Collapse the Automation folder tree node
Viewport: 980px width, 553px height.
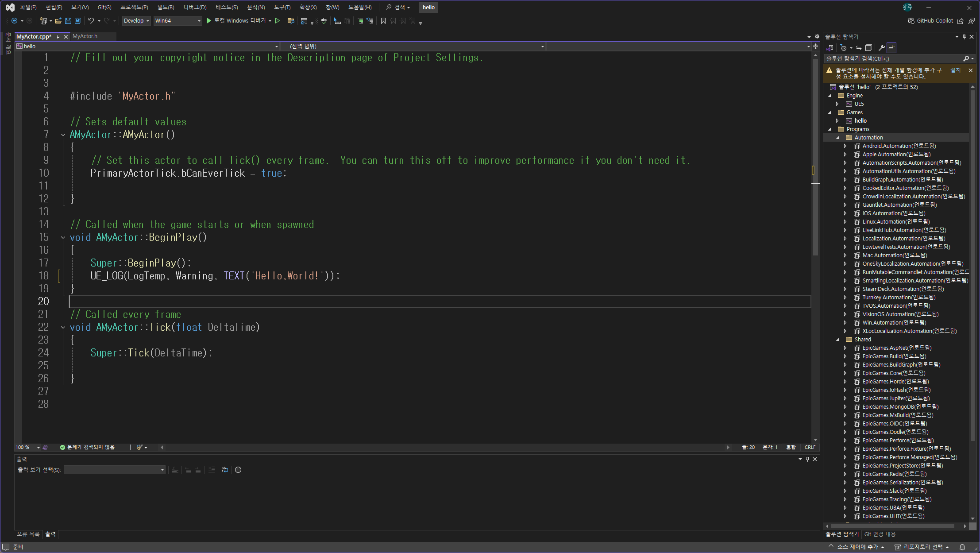(837, 138)
